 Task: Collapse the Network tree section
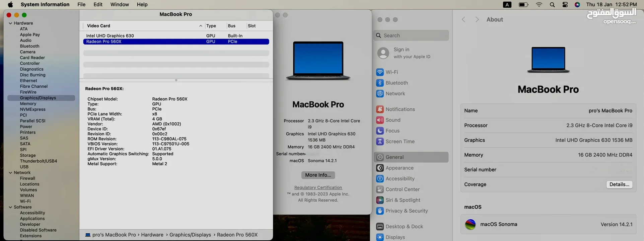tap(10, 173)
